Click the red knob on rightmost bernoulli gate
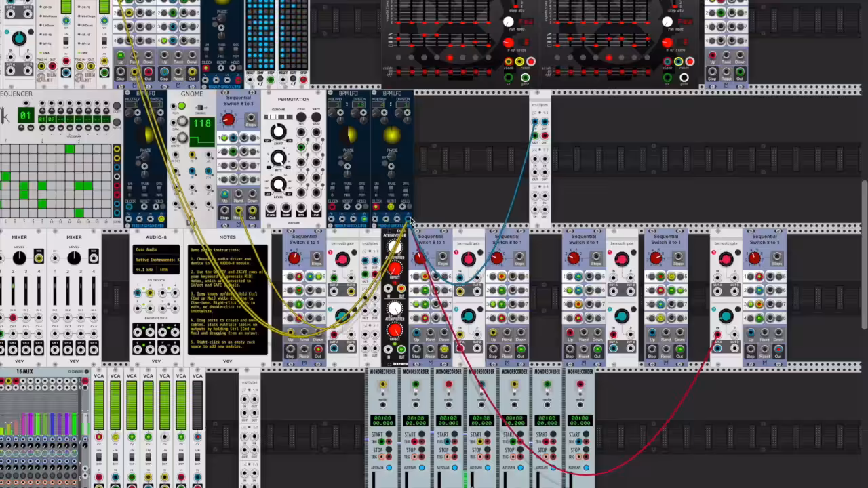This screenshot has height=488, width=868. tap(726, 259)
